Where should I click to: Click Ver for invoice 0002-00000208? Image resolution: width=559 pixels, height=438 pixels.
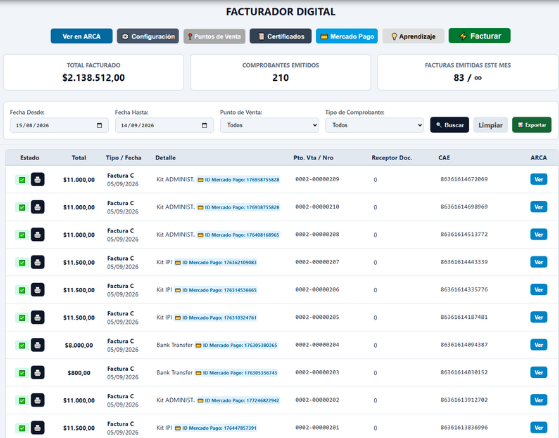click(x=539, y=235)
